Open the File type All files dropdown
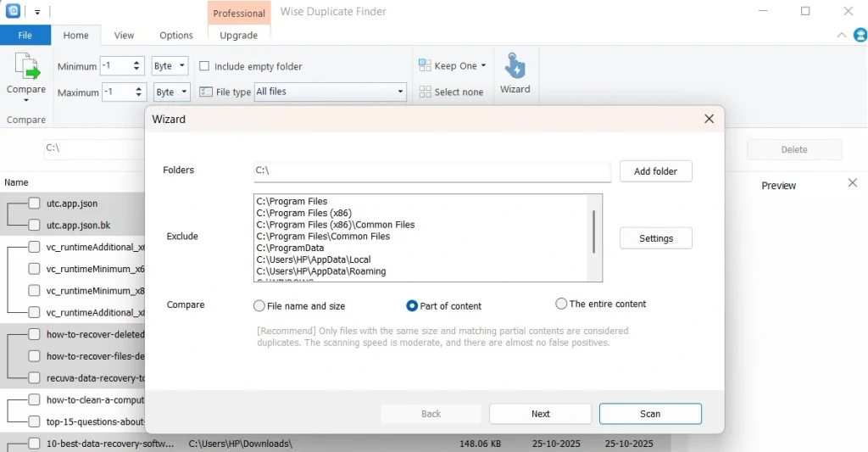The width and height of the screenshot is (868, 452). point(330,92)
